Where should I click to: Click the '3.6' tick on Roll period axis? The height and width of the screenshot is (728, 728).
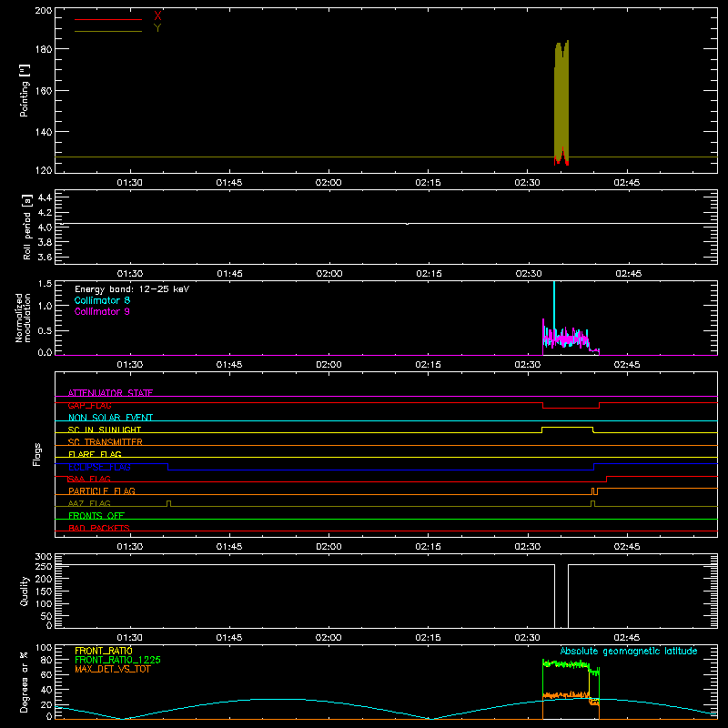point(45,257)
